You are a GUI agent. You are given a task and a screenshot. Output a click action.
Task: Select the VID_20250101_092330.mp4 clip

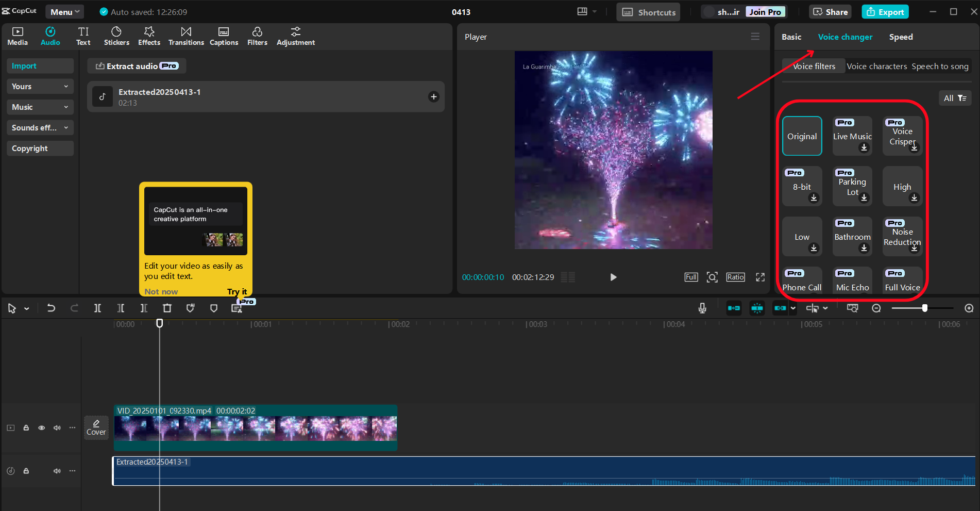click(256, 427)
